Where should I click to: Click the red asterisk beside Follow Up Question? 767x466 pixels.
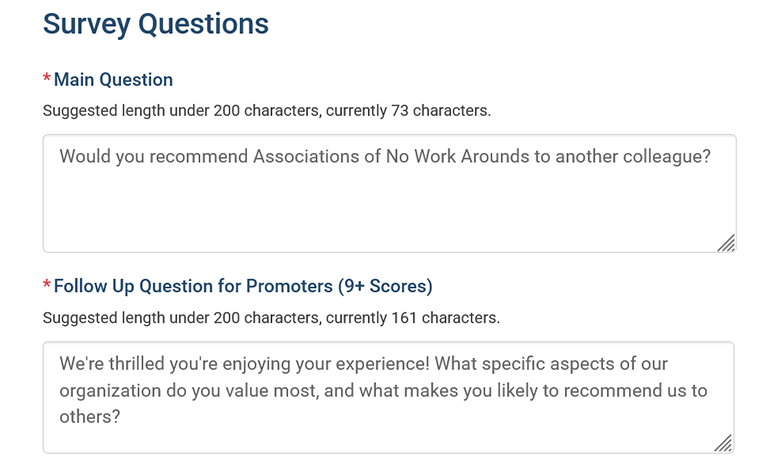(47, 288)
